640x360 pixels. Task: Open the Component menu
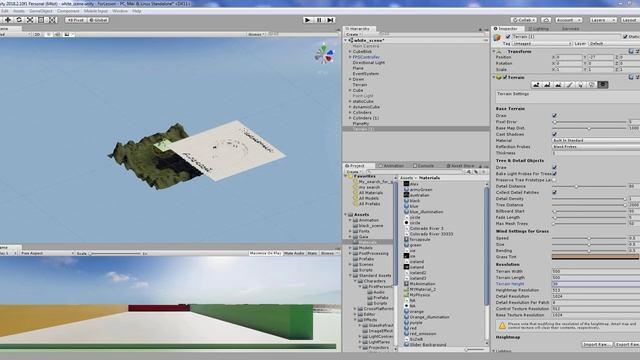click(x=68, y=11)
